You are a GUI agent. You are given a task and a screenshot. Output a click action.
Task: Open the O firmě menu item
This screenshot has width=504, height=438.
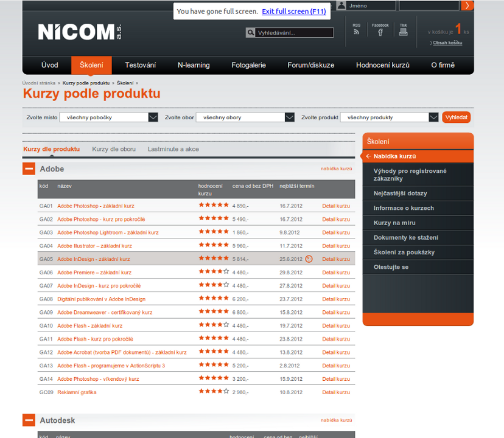(x=443, y=65)
